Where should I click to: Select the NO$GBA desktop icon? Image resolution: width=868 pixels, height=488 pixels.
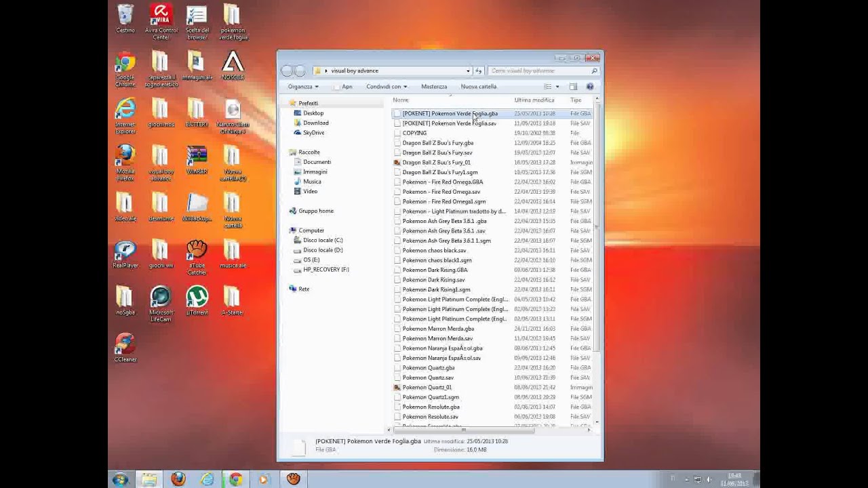[233, 66]
